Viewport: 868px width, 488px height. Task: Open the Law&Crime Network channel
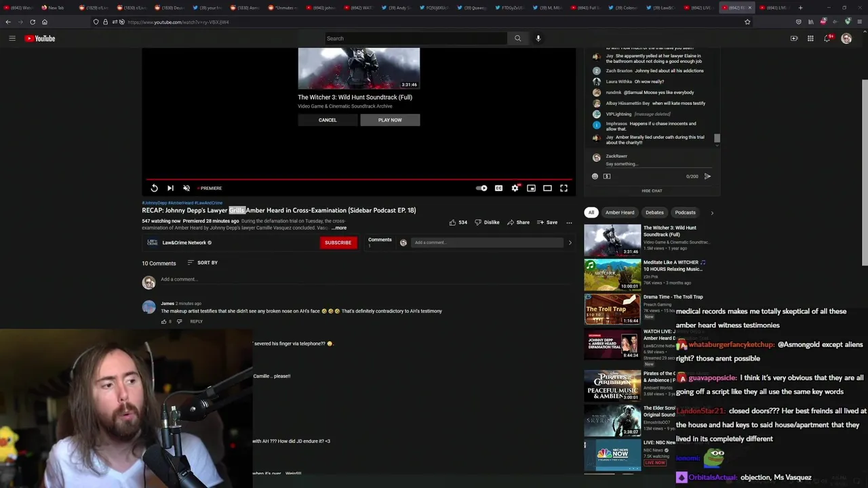[184, 243]
